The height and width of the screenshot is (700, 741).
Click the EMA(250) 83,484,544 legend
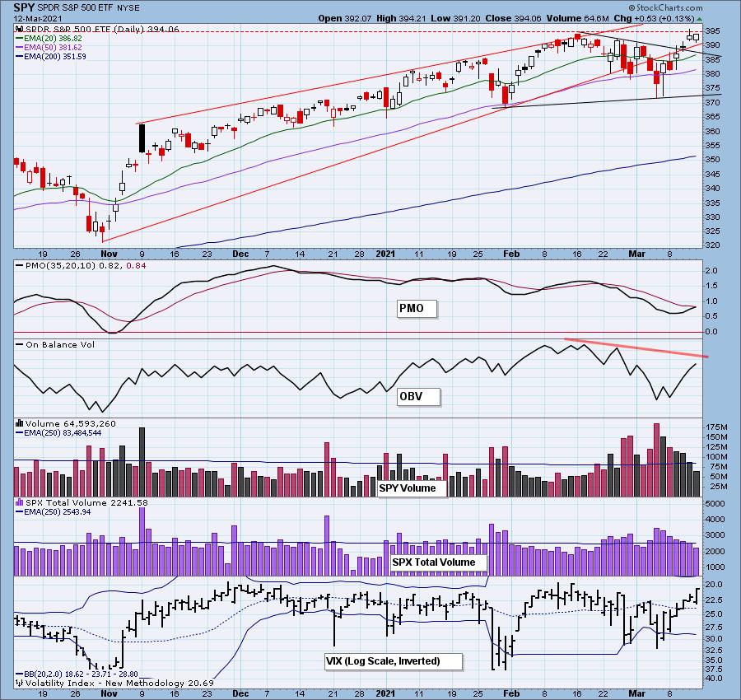click(x=58, y=432)
